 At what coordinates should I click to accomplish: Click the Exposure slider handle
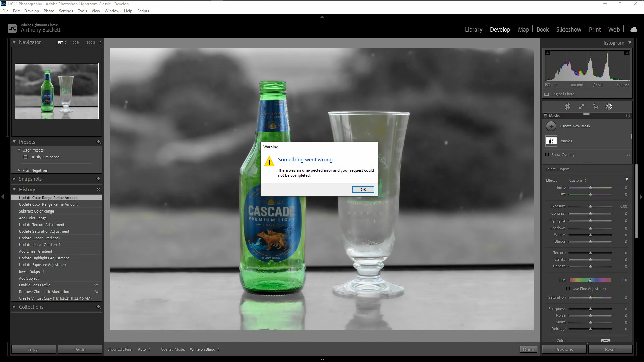click(590, 206)
